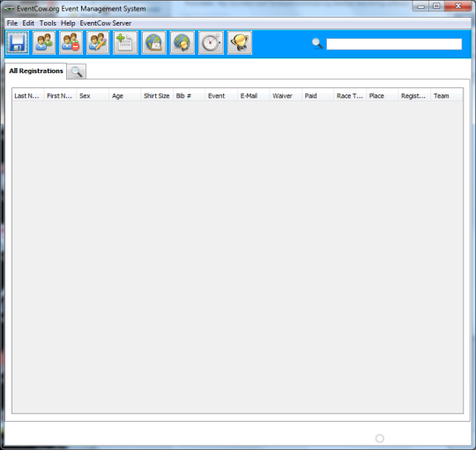Edit registrant using people pencil icon
476x450 pixels.
(98, 42)
